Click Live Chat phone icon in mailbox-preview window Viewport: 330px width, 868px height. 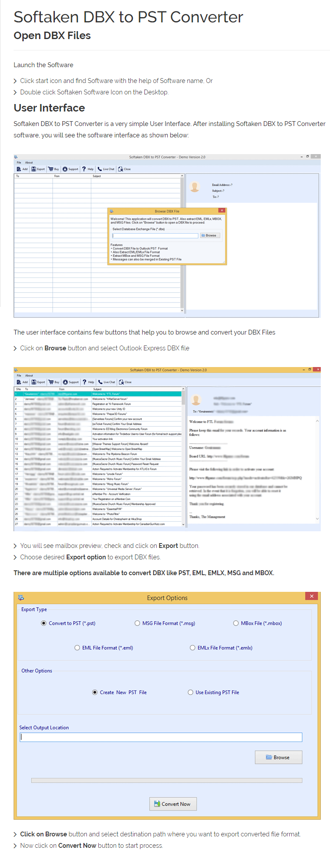tap(100, 382)
